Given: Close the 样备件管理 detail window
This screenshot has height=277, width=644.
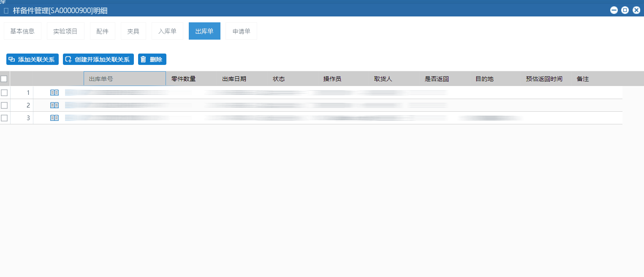Looking at the screenshot, I should click(636, 10).
